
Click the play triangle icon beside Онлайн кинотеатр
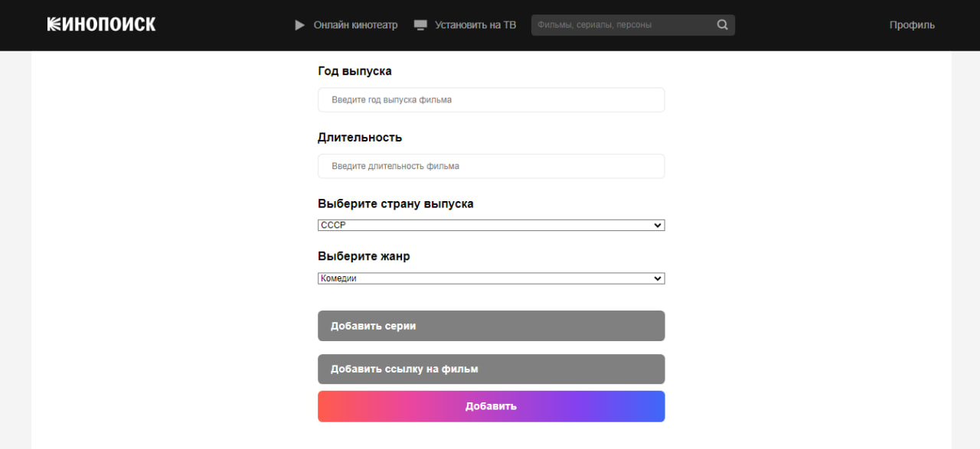(300, 25)
